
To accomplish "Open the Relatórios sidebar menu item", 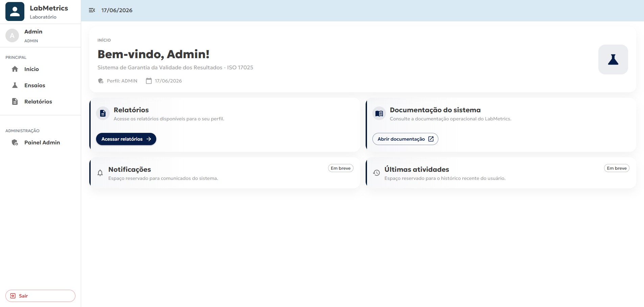I will pyautogui.click(x=40, y=101).
